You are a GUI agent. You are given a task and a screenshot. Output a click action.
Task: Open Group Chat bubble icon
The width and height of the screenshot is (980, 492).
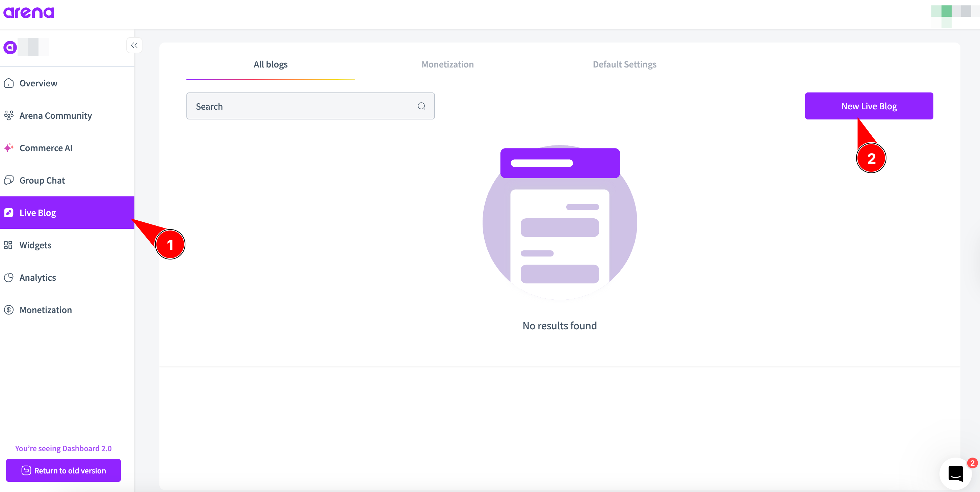[x=9, y=180]
